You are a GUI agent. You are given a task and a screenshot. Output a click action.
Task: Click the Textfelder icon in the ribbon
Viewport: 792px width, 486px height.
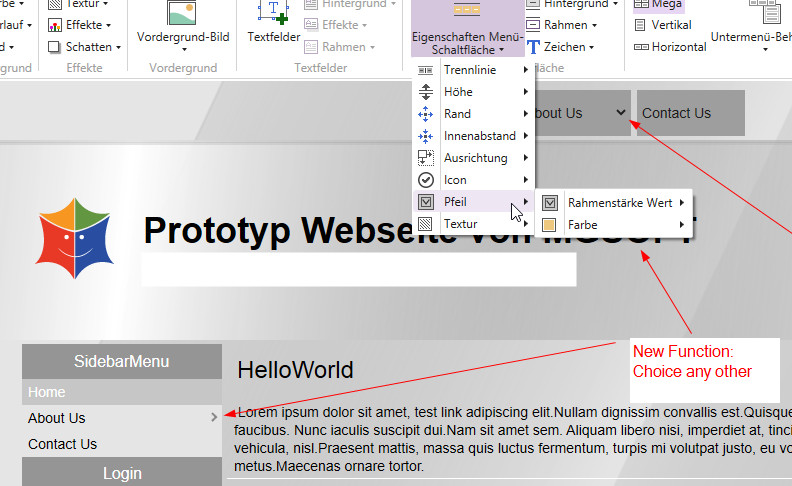pyautogui.click(x=272, y=12)
